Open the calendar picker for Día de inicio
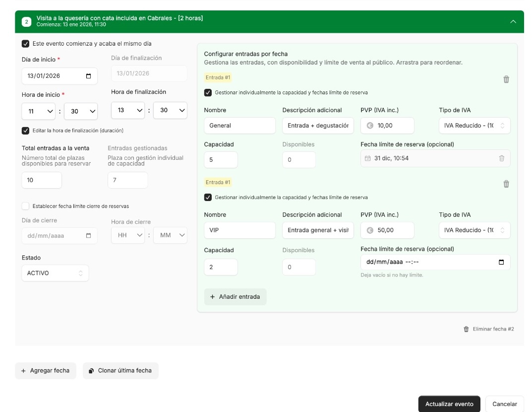532x412 pixels. (90, 75)
